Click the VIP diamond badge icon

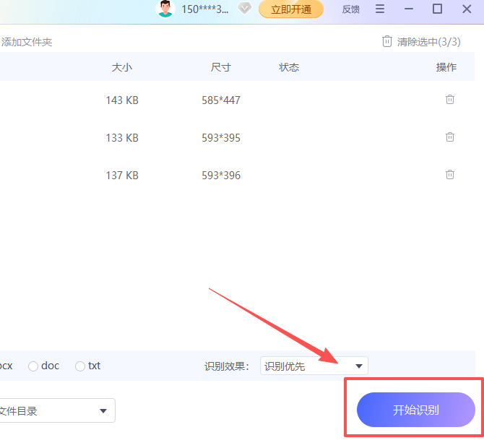click(245, 9)
